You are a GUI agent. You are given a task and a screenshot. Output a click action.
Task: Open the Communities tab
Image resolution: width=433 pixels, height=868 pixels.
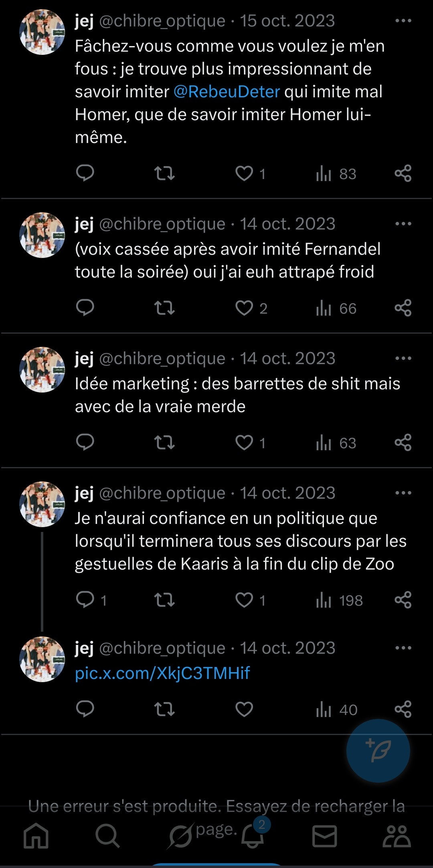397,836
